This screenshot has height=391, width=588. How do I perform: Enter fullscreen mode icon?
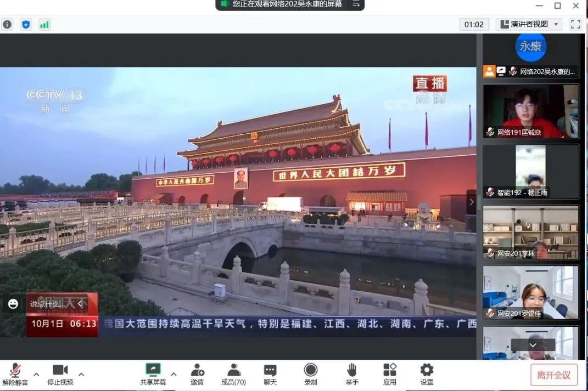[575, 24]
